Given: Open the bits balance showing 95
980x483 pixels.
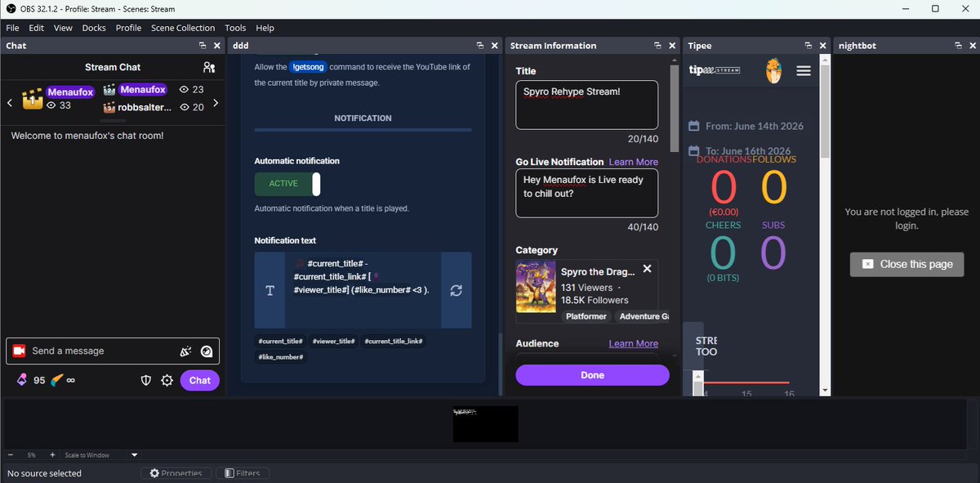Looking at the screenshot, I should point(31,380).
